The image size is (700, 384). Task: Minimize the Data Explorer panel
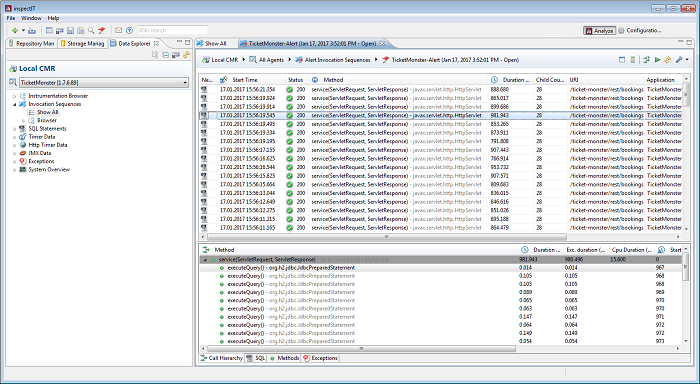(x=179, y=42)
